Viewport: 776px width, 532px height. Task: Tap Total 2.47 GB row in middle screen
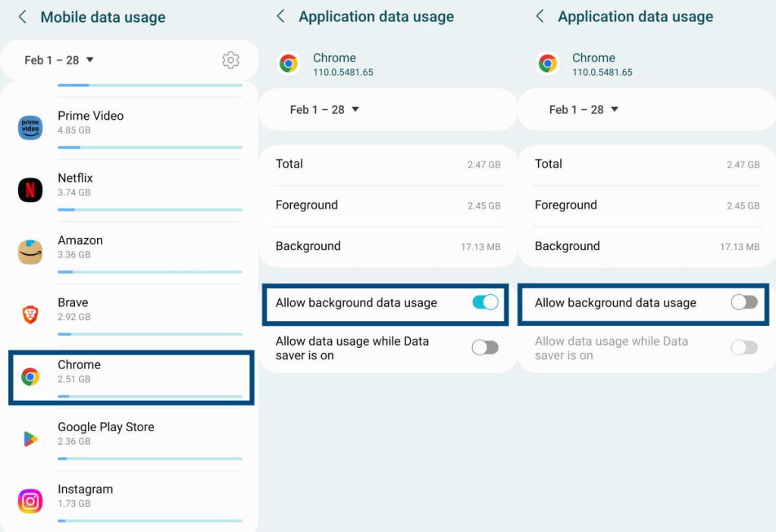[x=388, y=164]
